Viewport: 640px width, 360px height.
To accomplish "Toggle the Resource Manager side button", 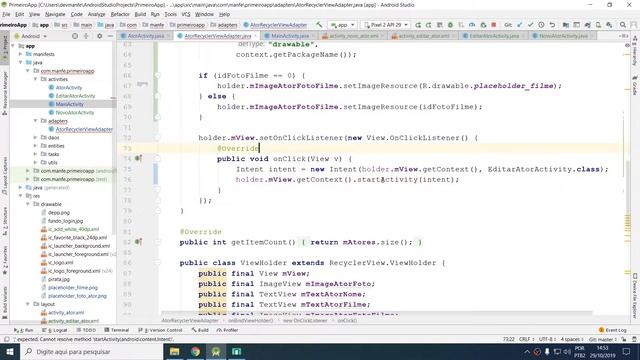I will coord(5,92).
